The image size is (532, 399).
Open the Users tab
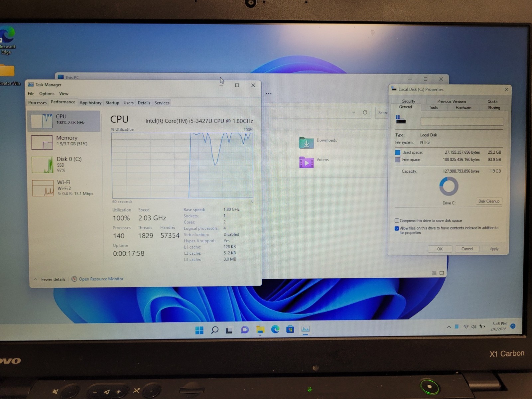tap(129, 103)
